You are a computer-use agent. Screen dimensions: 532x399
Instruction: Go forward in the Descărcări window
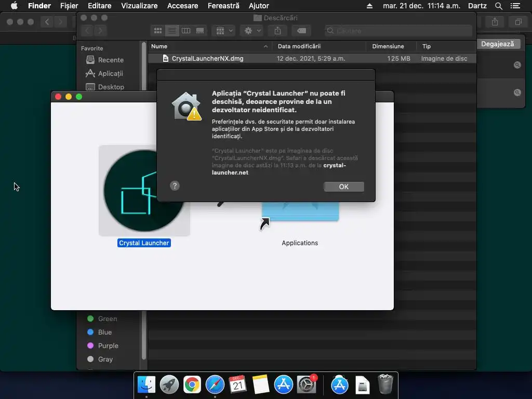click(x=100, y=31)
